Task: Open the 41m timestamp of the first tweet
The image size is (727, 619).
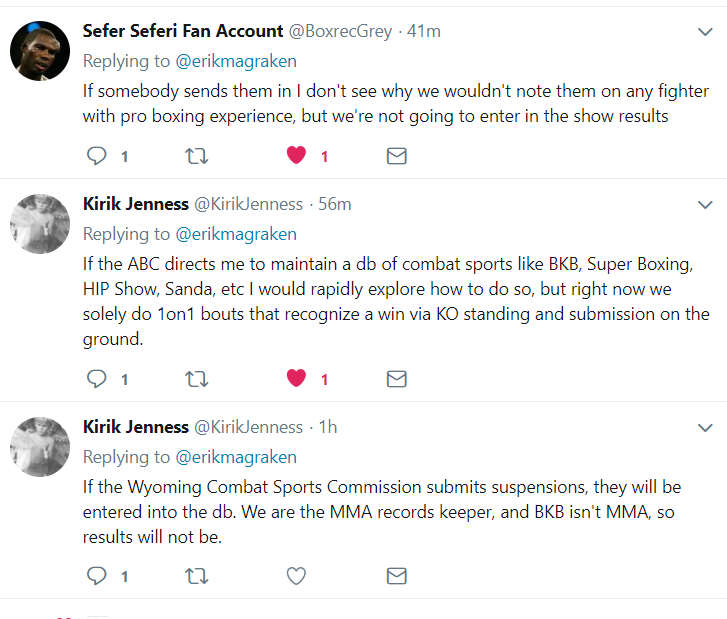Action: (423, 32)
